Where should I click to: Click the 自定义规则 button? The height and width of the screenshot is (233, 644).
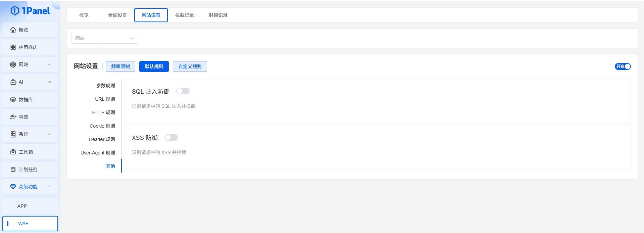190,66
